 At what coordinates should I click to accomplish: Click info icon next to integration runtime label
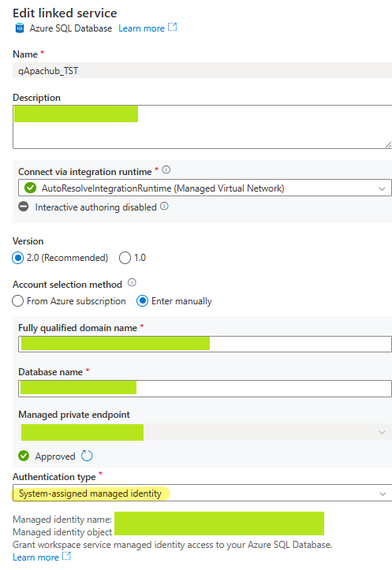166,170
